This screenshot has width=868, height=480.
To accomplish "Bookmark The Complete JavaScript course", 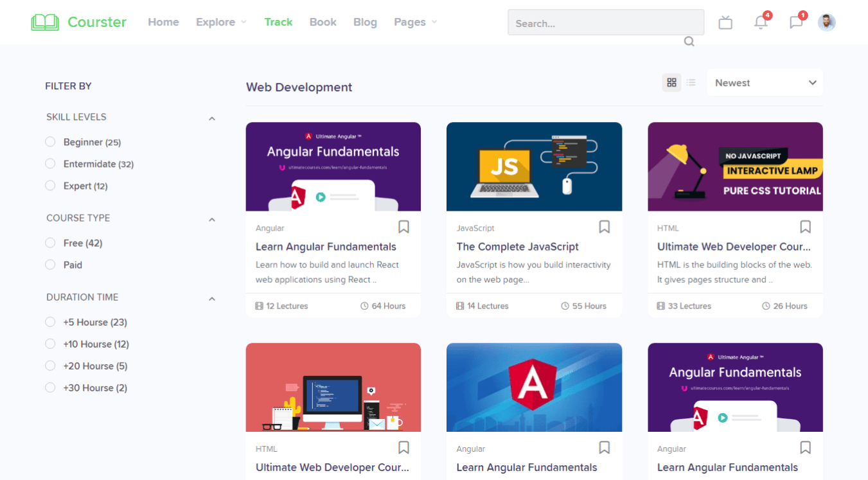I will [604, 227].
